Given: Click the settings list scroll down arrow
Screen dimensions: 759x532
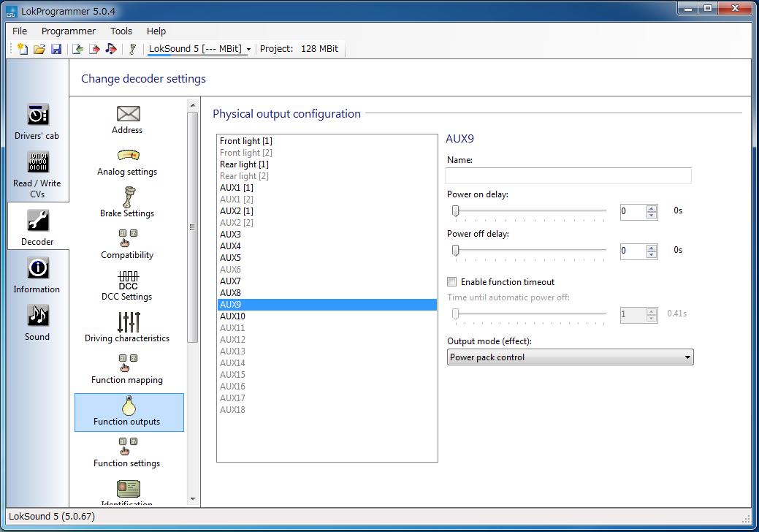Looking at the screenshot, I should 193,498.
